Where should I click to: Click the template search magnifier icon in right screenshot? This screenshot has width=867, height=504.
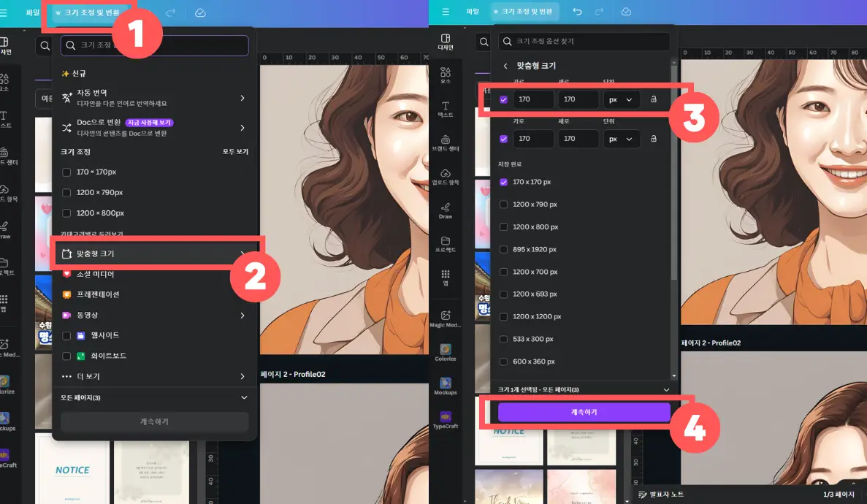point(484,42)
